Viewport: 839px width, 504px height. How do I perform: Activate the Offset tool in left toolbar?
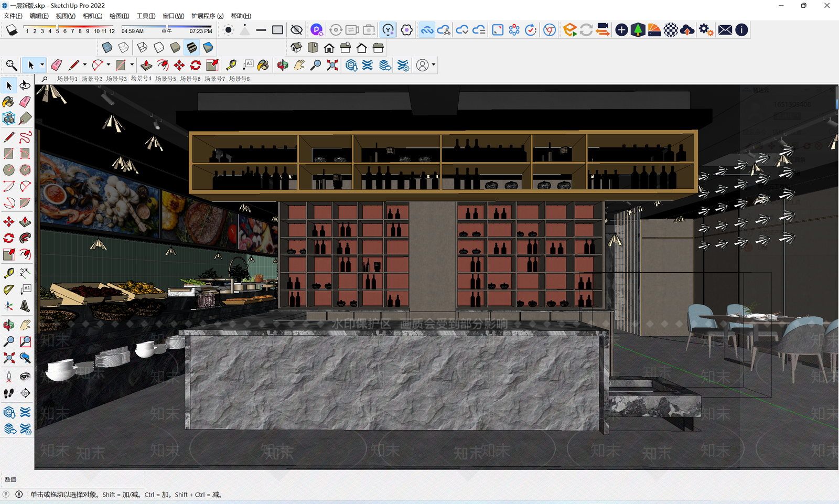pos(25,254)
